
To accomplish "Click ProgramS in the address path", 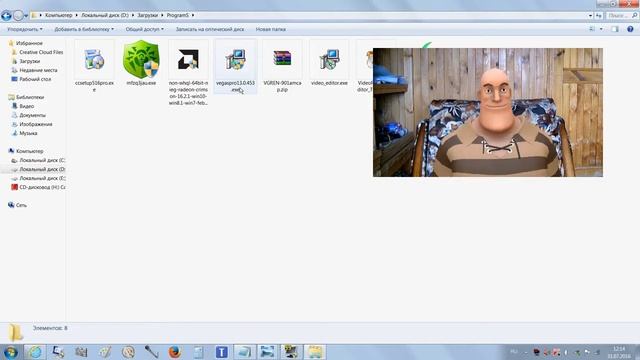I will click(x=178, y=15).
